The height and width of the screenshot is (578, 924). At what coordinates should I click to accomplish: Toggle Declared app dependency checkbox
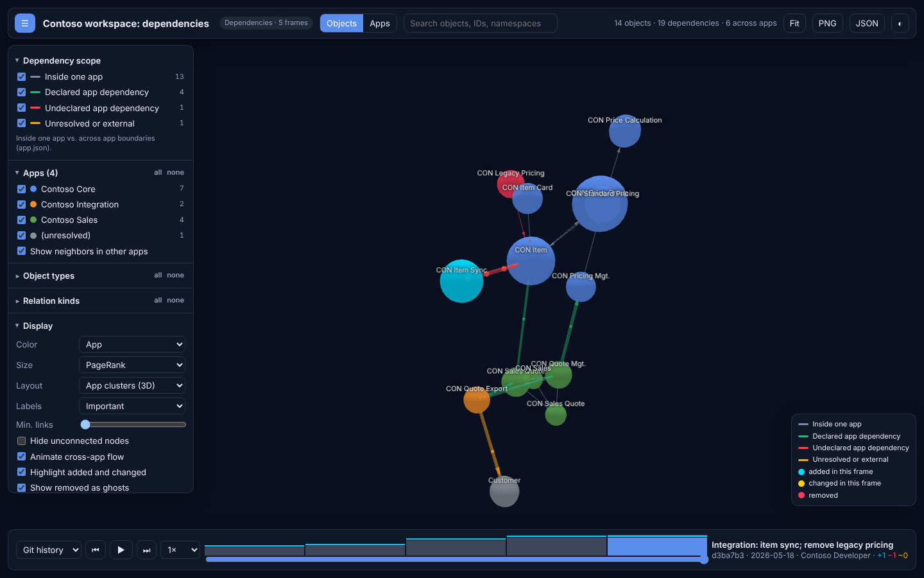[x=21, y=92]
